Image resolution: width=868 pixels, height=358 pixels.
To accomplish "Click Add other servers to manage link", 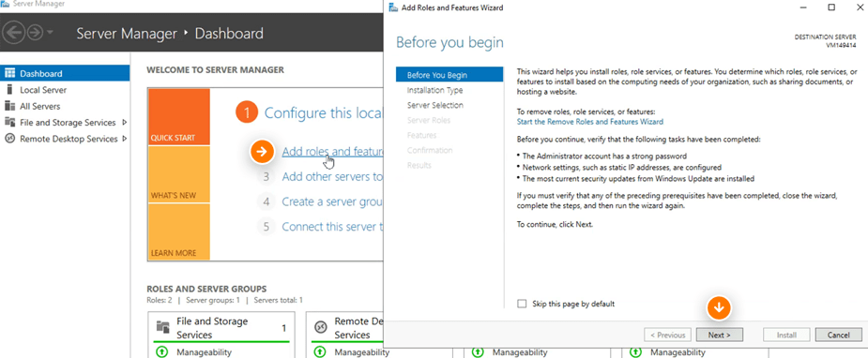I will 333,177.
